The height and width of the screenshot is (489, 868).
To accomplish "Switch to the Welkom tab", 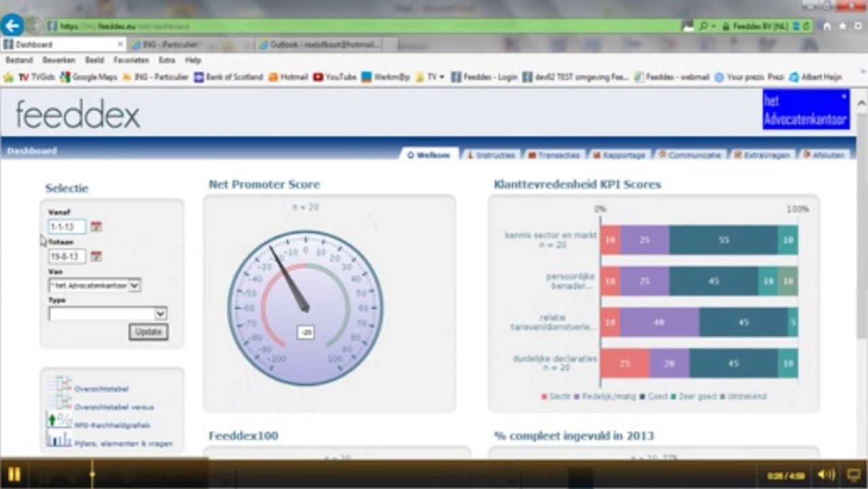I will (x=430, y=155).
